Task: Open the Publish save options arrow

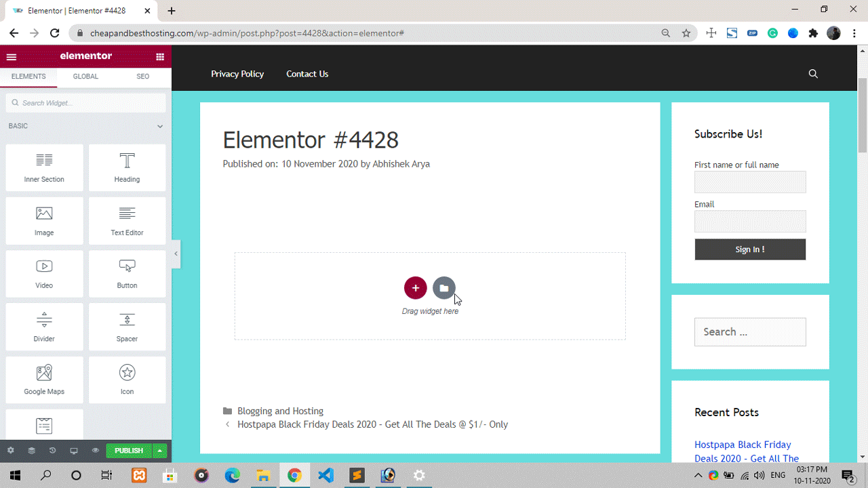Action: [x=160, y=451]
